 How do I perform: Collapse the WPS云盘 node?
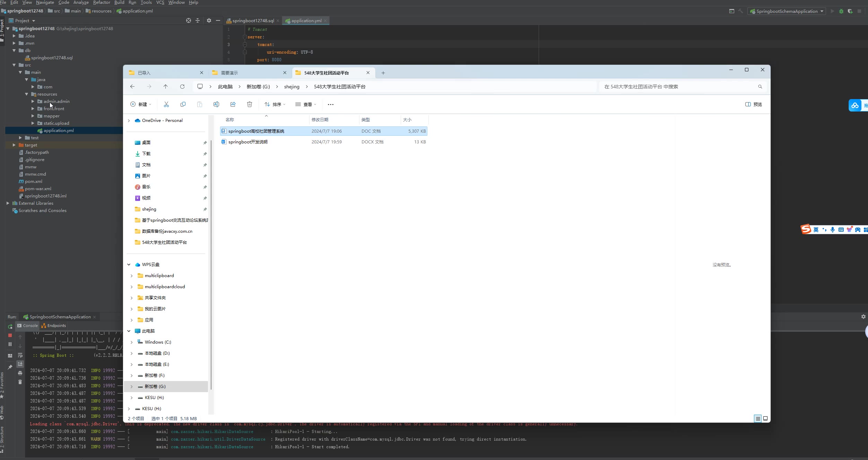click(x=129, y=265)
